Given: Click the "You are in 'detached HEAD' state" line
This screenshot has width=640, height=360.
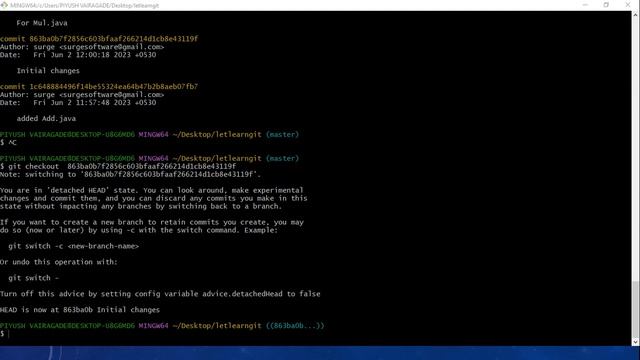Looking at the screenshot, I should pos(152,190).
